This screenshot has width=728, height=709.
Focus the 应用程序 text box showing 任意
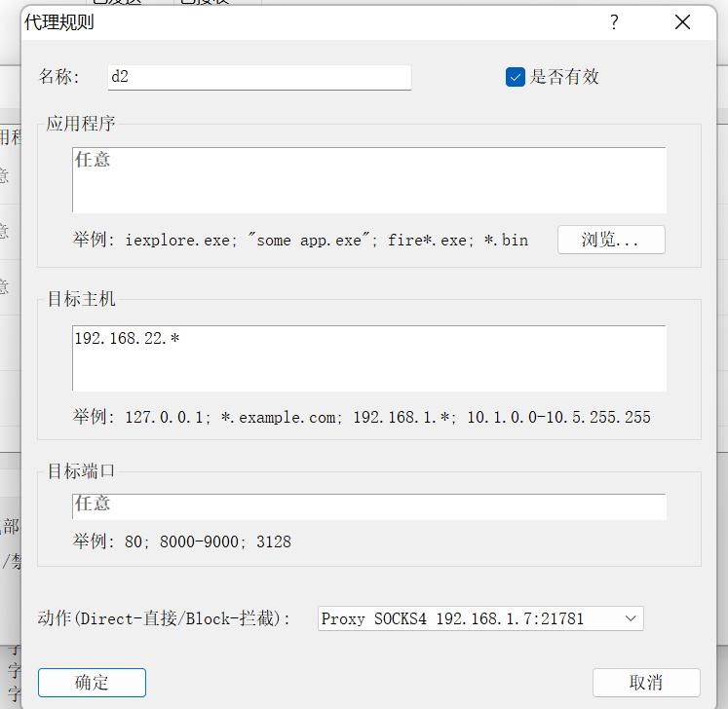(x=368, y=179)
